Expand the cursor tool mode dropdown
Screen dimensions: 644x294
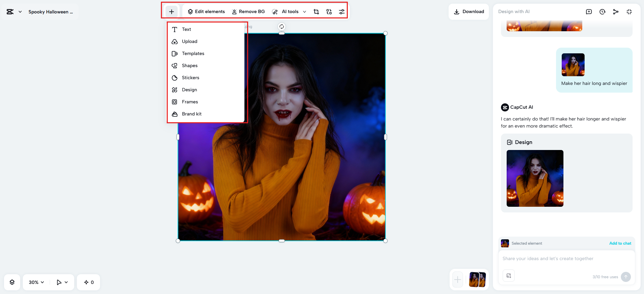[62, 282]
